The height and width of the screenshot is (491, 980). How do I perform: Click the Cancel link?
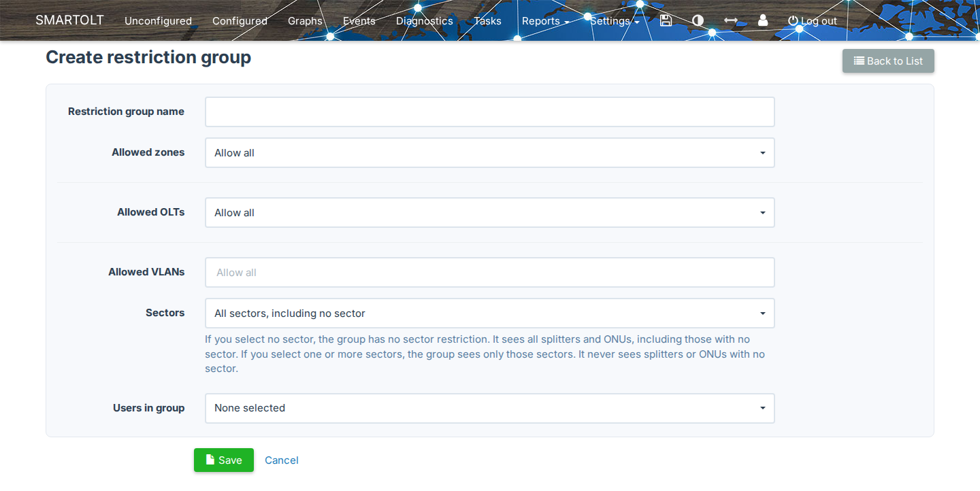(x=282, y=460)
